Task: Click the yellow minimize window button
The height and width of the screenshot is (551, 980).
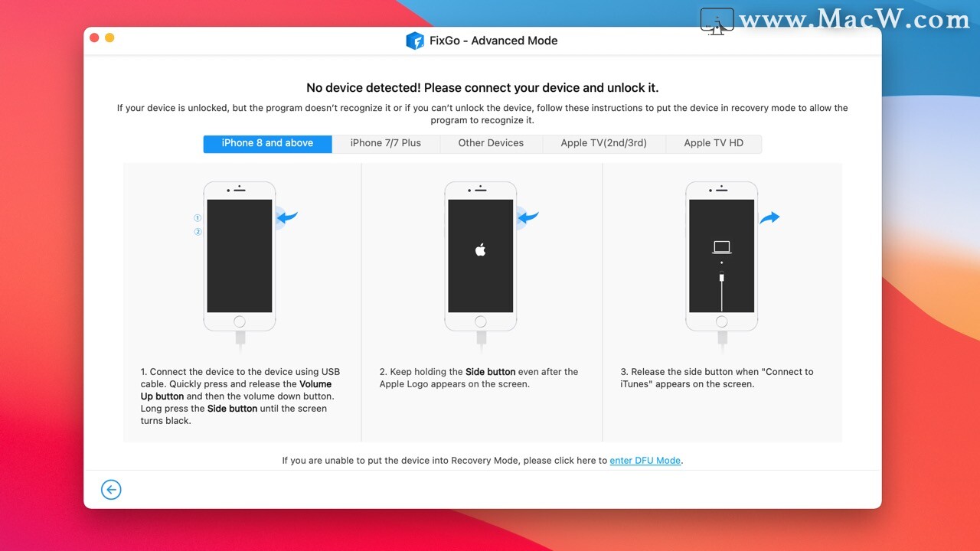Action: click(109, 37)
